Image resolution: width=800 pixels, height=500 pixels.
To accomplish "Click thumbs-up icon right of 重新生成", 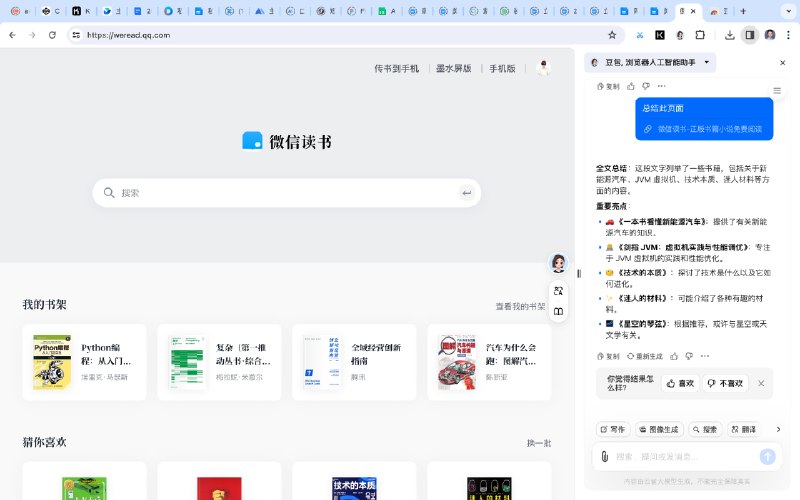I will coord(674,356).
